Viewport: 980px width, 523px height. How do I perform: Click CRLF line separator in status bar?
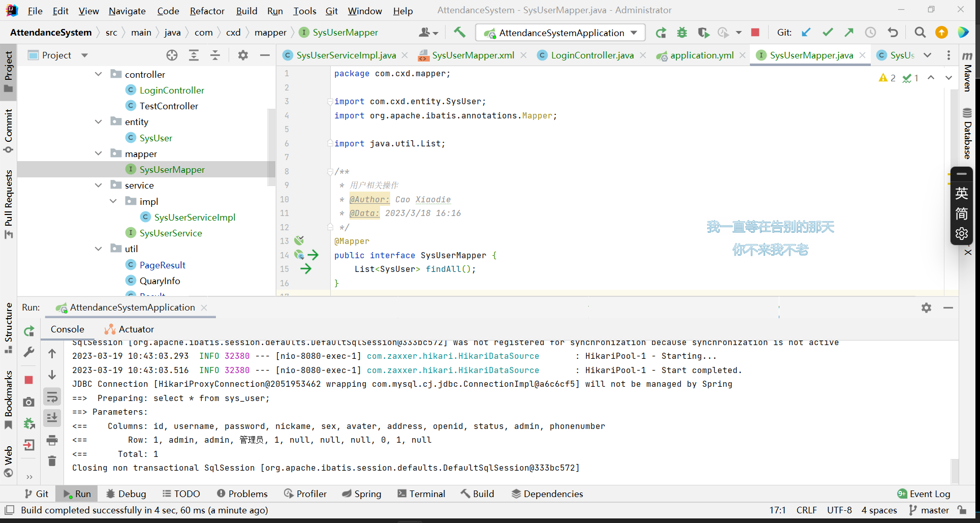806,510
